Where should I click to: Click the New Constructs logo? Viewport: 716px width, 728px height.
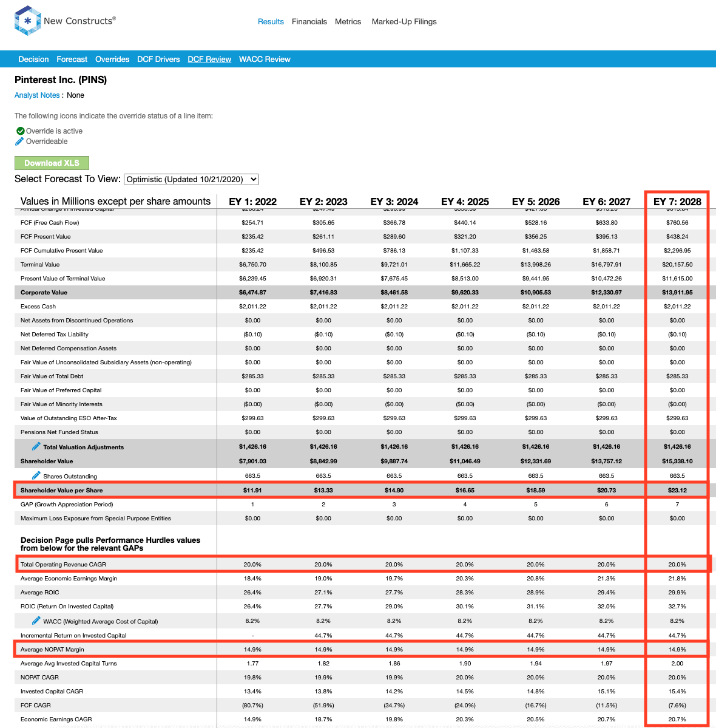pyautogui.click(x=65, y=21)
